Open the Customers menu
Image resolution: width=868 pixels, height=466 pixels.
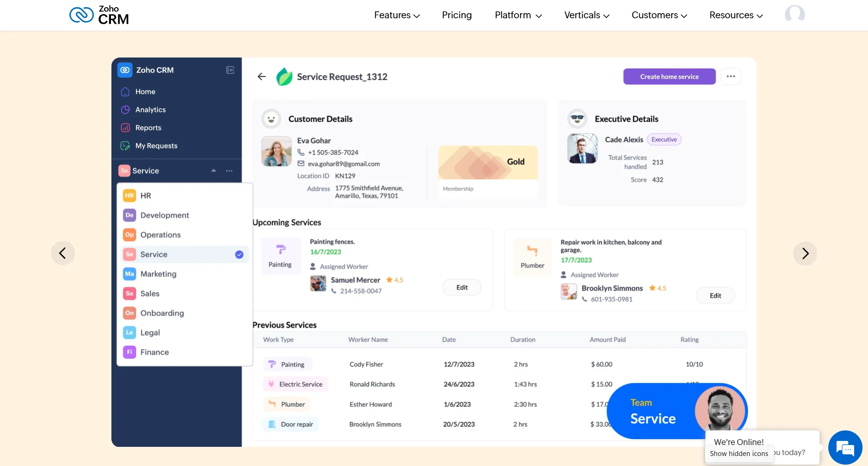tap(658, 15)
